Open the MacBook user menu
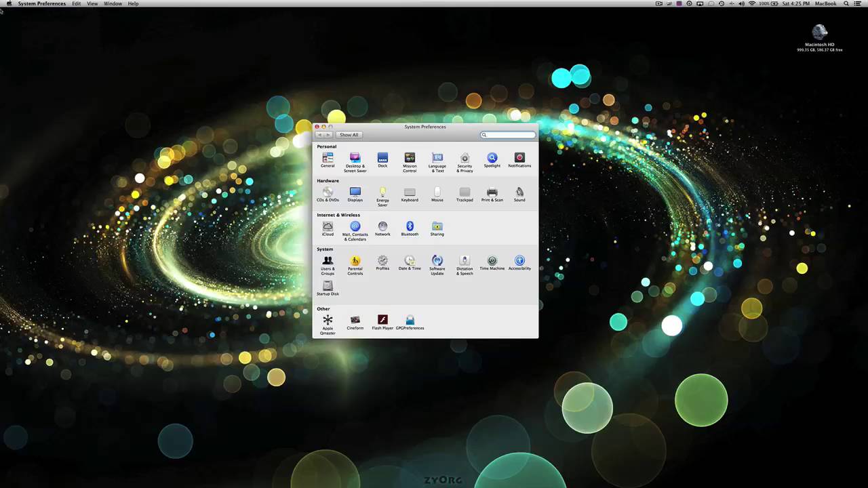The height and width of the screenshot is (488, 868). pos(825,3)
